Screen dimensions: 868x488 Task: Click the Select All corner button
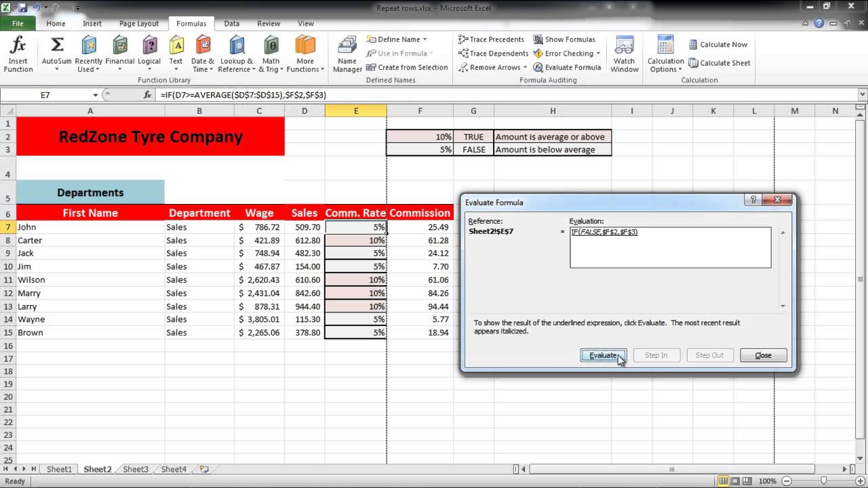pyautogui.click(x=8, y=111)
